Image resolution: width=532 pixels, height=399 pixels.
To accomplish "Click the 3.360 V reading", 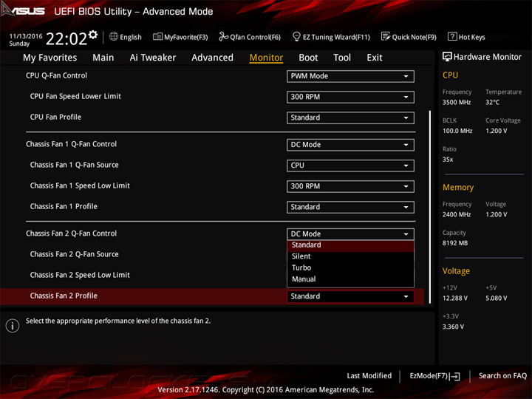I will tap(453, 327).
